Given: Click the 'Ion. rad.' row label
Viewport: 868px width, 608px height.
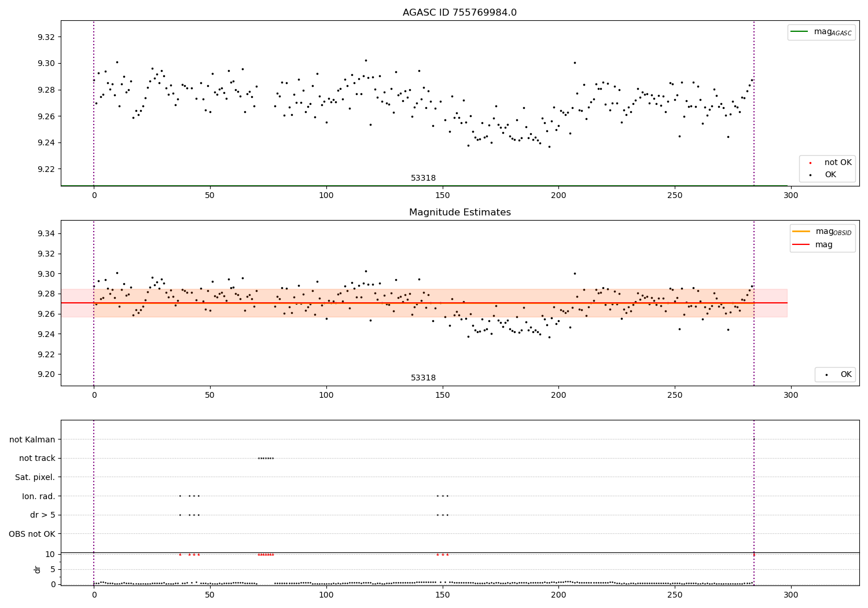Looking at the screenshot, I should coord(39,496).
